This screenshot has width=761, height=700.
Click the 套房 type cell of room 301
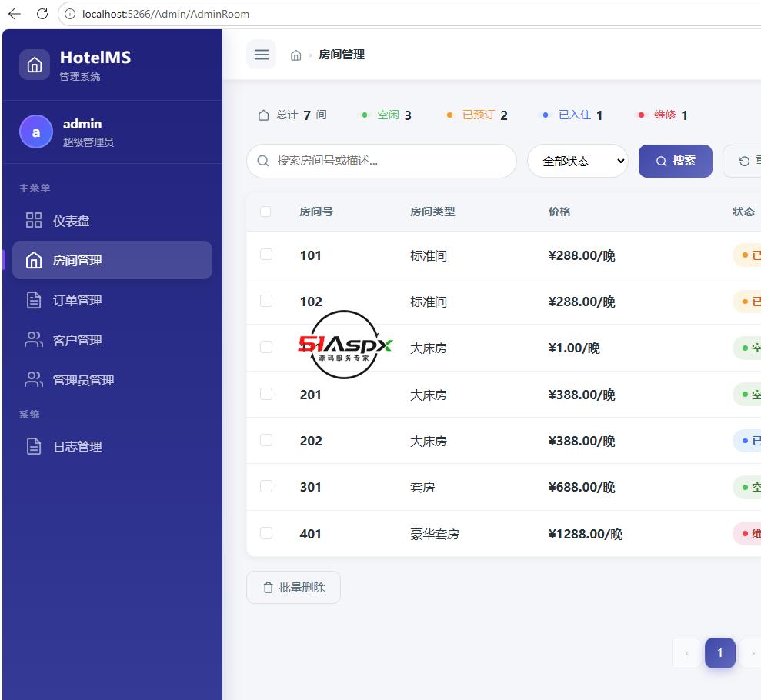point(422,487)
